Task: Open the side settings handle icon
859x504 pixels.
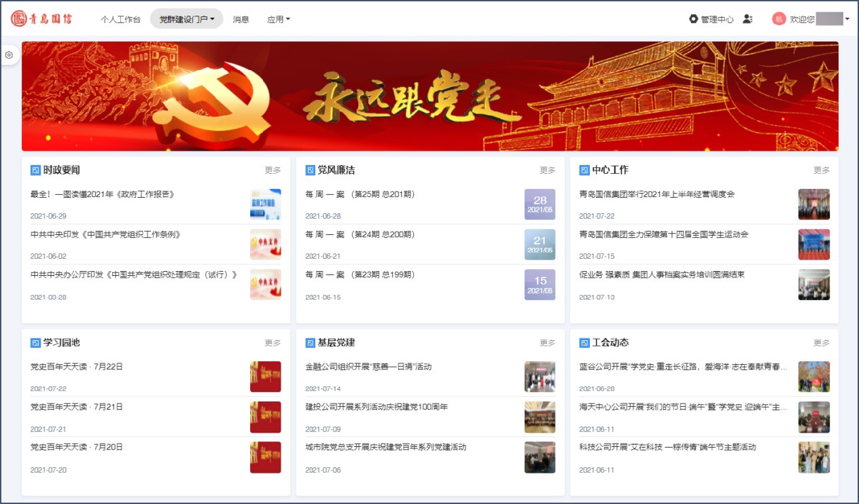Action: 9,55
